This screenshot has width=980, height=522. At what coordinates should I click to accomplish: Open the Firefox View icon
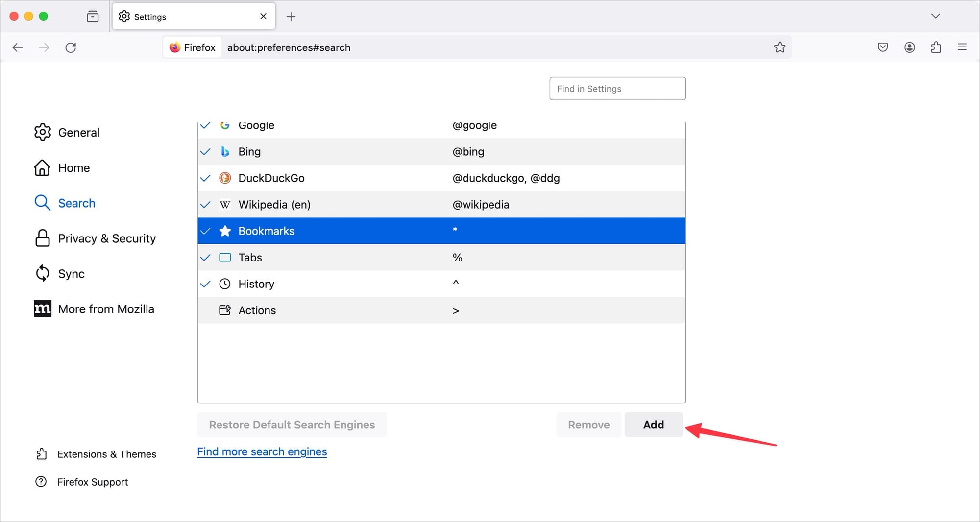coord(93,17)
